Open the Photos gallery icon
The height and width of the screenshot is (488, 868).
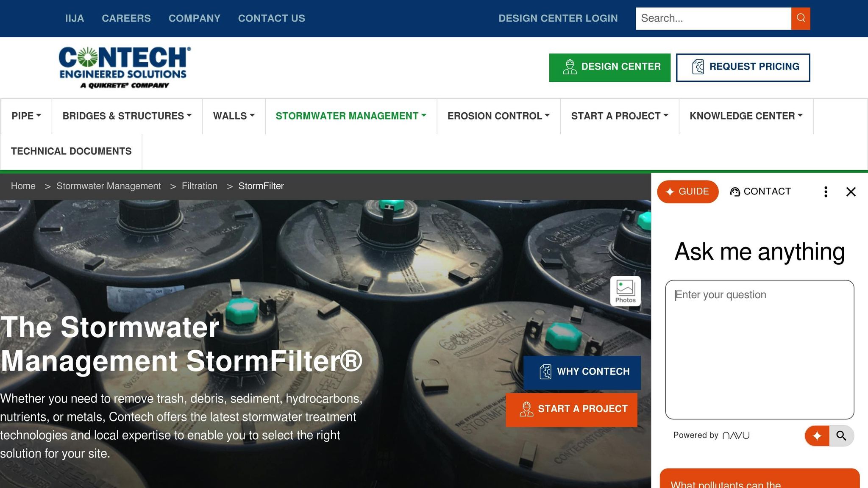pos(625,291)
